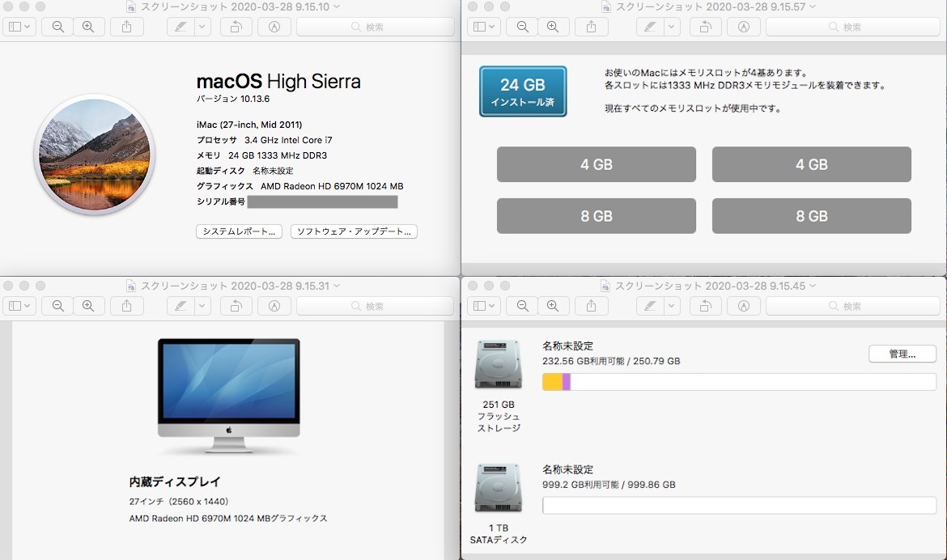The width and height of the screenshot is (947, 560).
Task: Zoom in on the 9.15.31 screenshot window
Action: point(88,306)
